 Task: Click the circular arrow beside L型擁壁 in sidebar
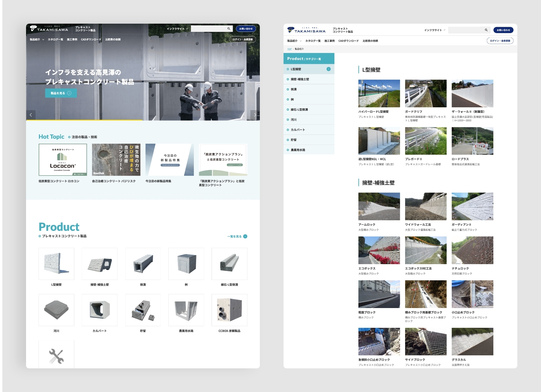click(329, 69)
